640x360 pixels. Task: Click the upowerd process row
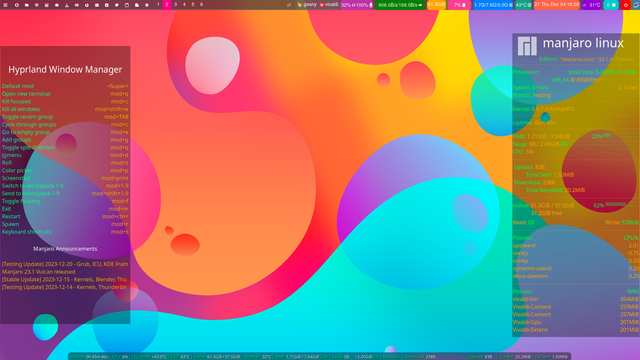pyautogui.click(x=576, y=246)
